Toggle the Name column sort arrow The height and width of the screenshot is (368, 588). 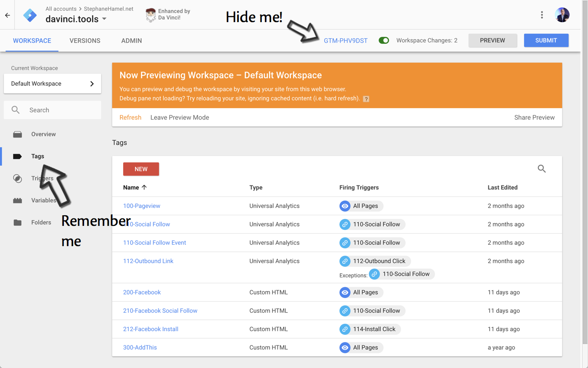(143, 187)
